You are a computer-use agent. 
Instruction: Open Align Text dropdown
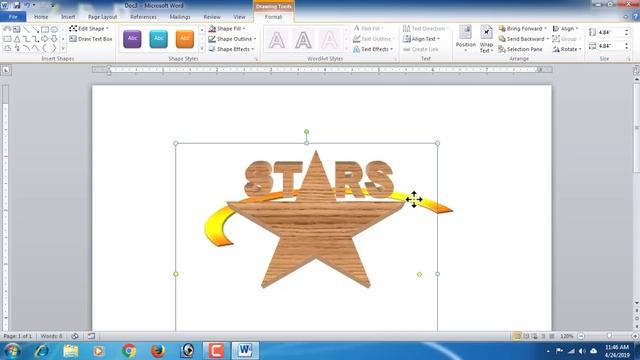pyautogui.click(x=422, y=39)
